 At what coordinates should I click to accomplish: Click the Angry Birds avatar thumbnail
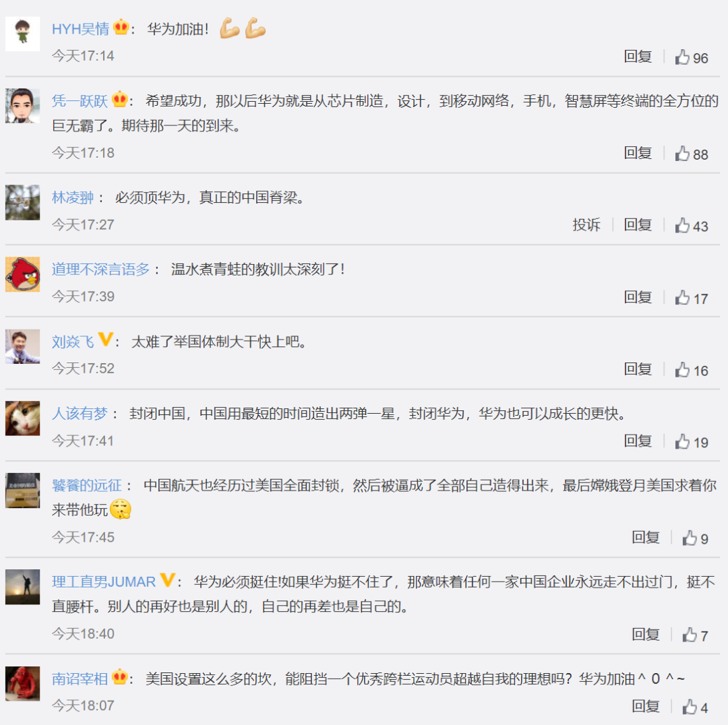click(x=22, y=274)
